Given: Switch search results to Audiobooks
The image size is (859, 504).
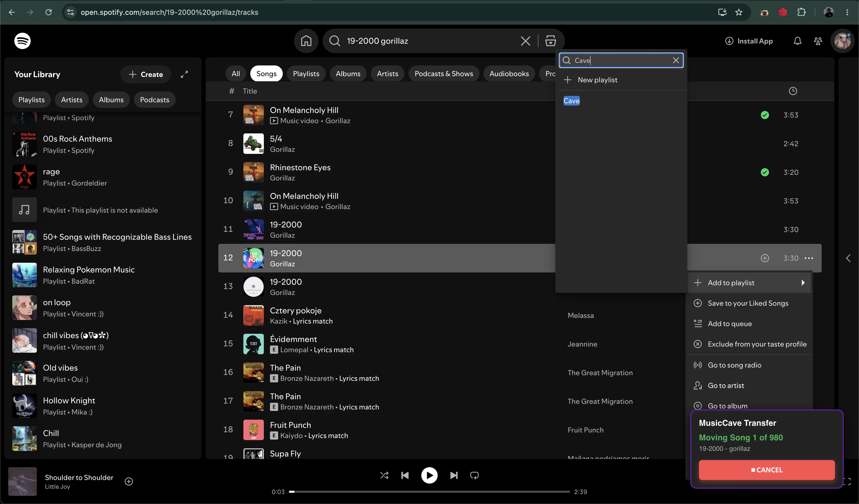Looking at the screenshot, I should (x=509, y=74).
